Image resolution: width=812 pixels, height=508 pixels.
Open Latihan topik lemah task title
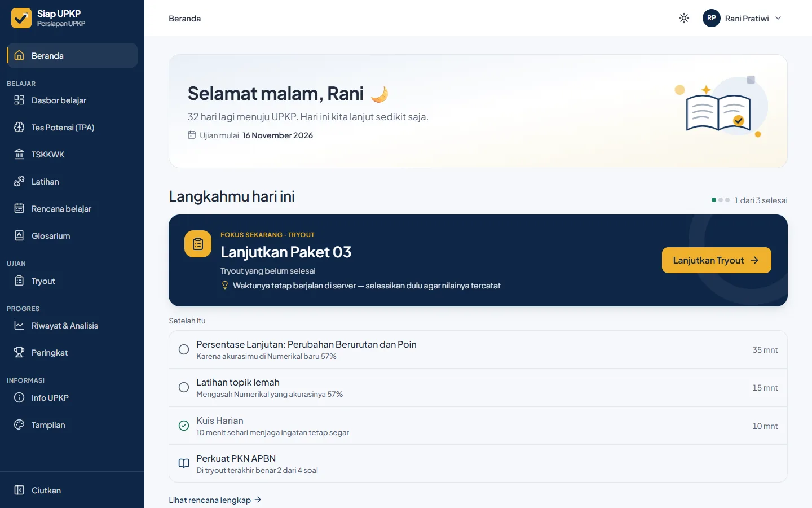click(x=238, y=382)
